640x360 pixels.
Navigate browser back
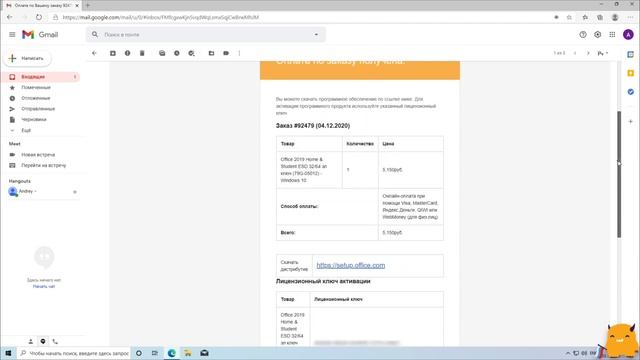tap(10, 17)
